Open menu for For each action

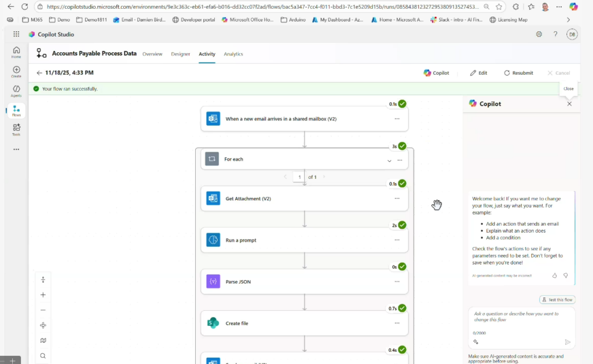400,160
